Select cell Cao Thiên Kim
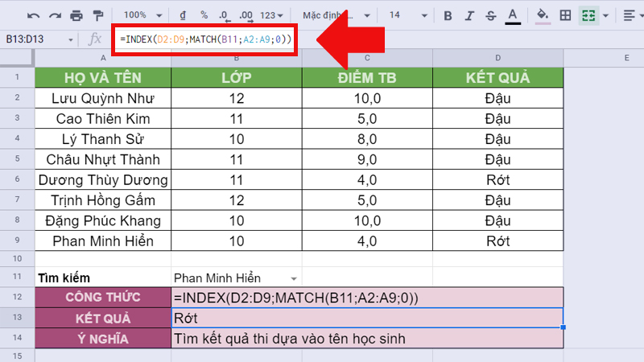 point(103,118)
